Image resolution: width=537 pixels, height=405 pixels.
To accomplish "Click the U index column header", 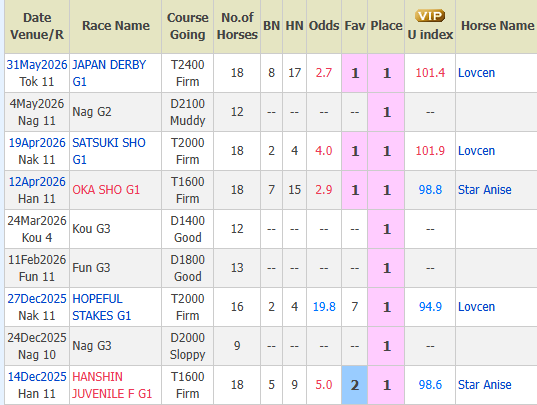I will coord(430,26).
